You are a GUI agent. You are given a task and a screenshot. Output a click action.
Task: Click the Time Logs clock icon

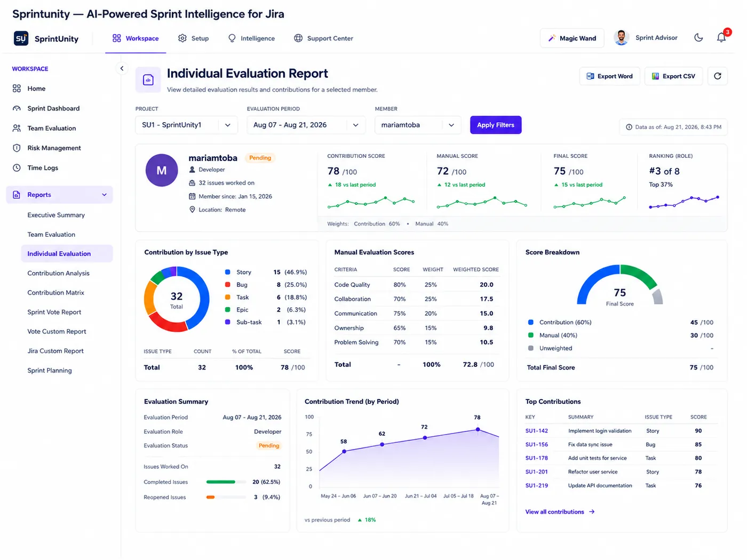point(17,167)
